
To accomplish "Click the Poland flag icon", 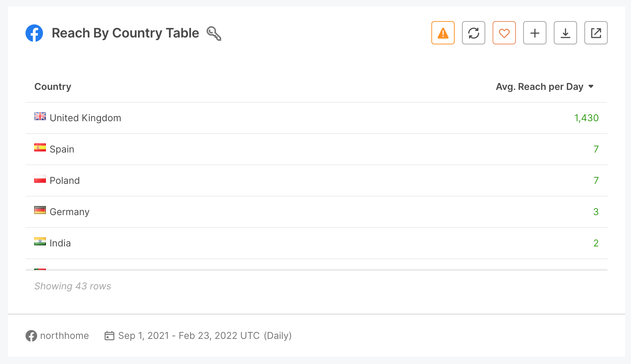I will pos(40,179).
